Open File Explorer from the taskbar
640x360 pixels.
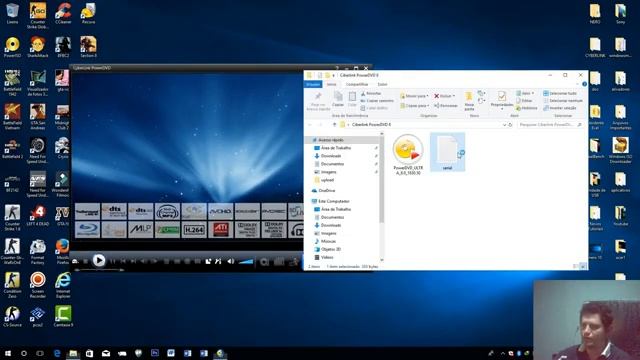tap(73, 353)
